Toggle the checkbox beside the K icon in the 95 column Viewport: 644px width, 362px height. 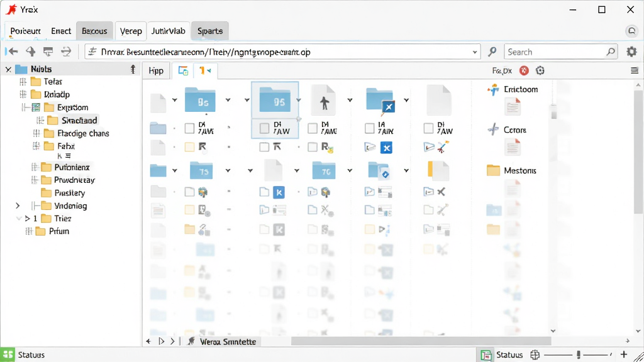tap(265, 192)
